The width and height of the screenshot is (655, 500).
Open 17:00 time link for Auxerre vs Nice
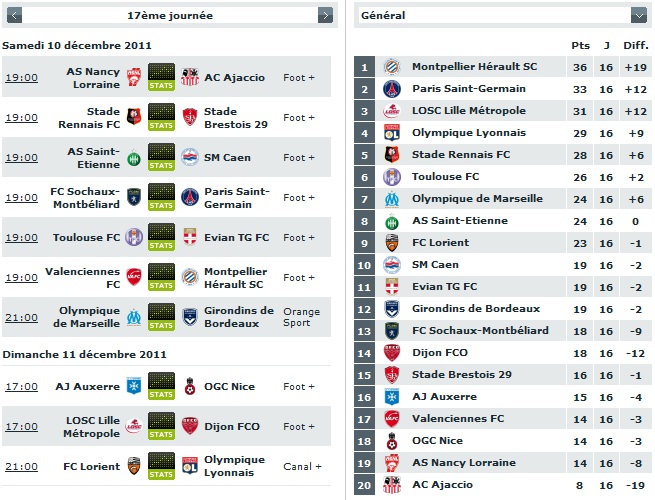pos(21,387)
